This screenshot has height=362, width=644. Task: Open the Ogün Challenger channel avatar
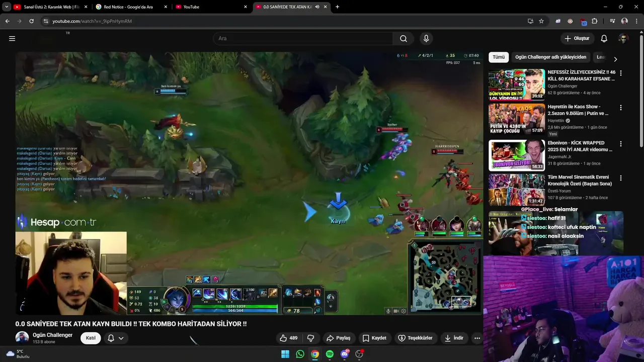[x=22, y=338]
